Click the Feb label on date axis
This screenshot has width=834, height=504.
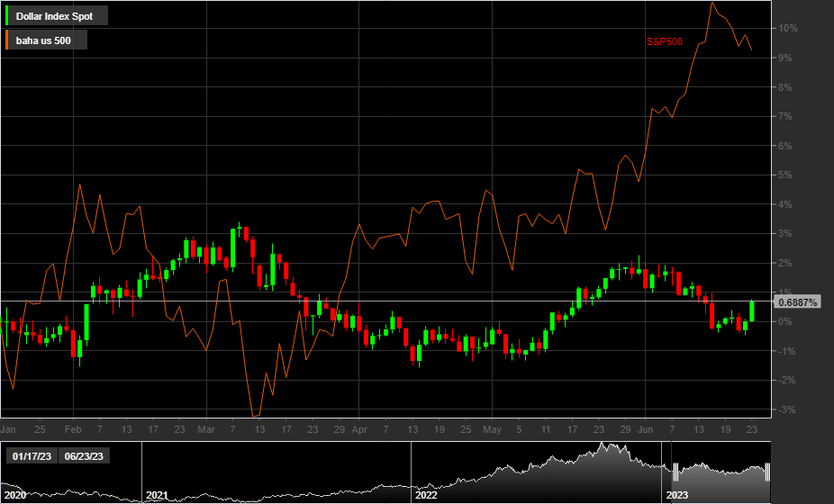[x=73, y=429]
